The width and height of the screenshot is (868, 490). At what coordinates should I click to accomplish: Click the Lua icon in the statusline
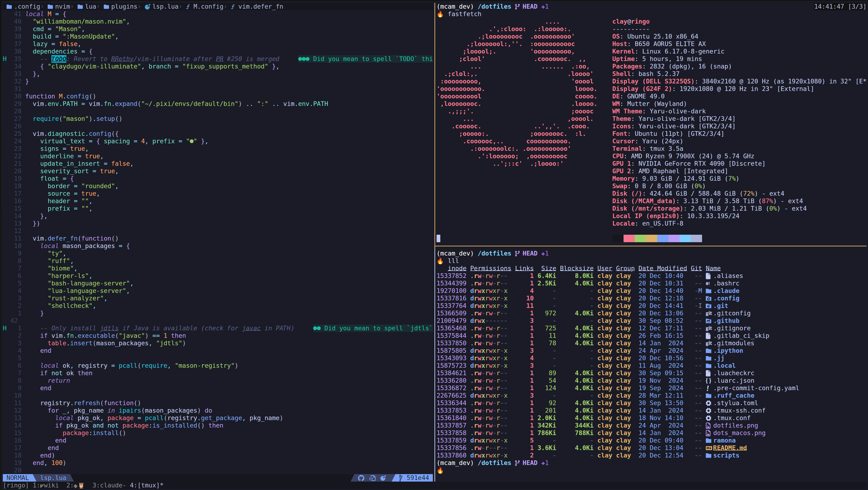click(x=383, y=478)
